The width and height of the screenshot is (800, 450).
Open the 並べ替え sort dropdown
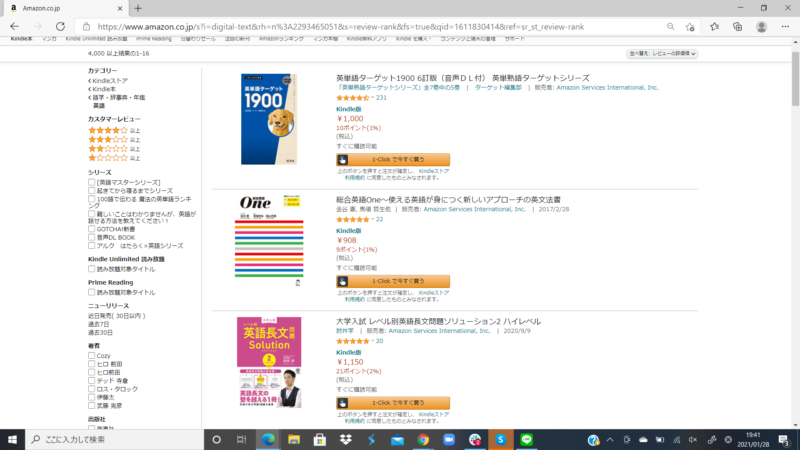(x=662, y=54)
